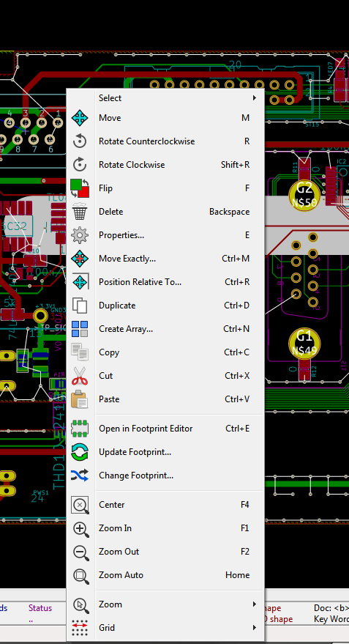Click the Center magnifier icon

(80, 505)
